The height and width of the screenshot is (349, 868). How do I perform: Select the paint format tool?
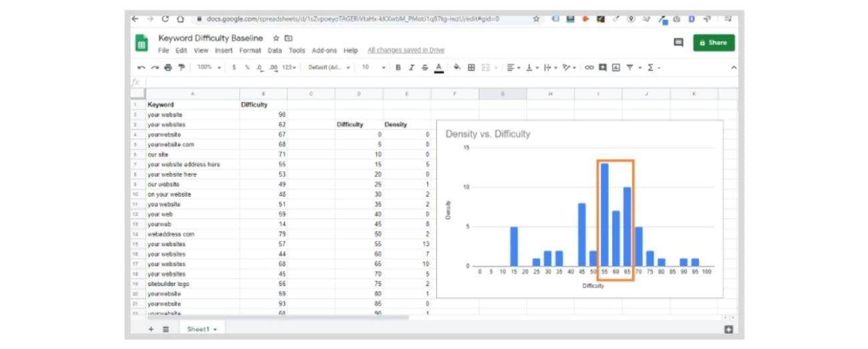(180, 67)
